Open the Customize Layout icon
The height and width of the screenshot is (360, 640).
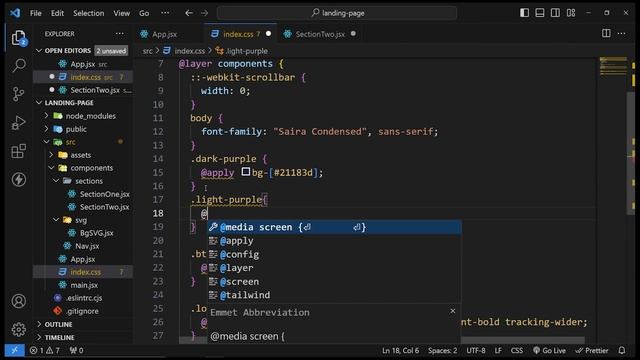point(571,13)
